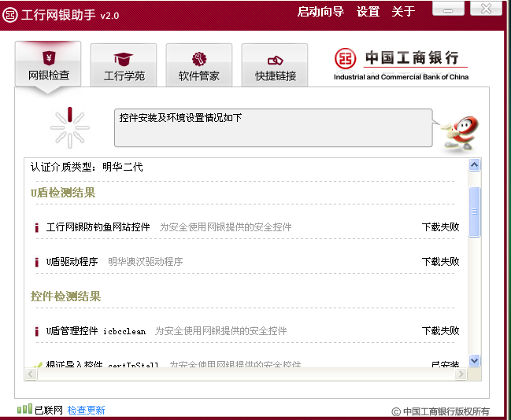Click the 控件安装及环境设置情况如下 message box
This screenshot has width=511, height=420.
click(273, 127)
